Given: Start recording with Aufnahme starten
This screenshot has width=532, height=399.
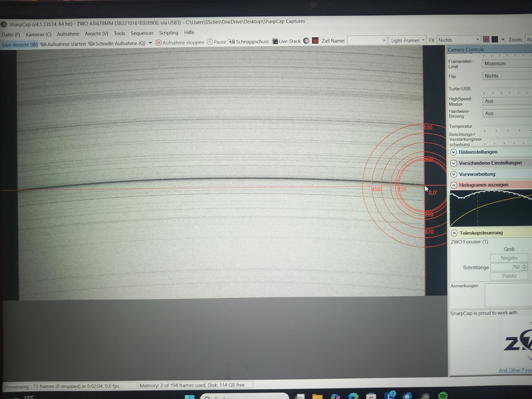Looking at the screenshot, I should click(x=63, y=44).
